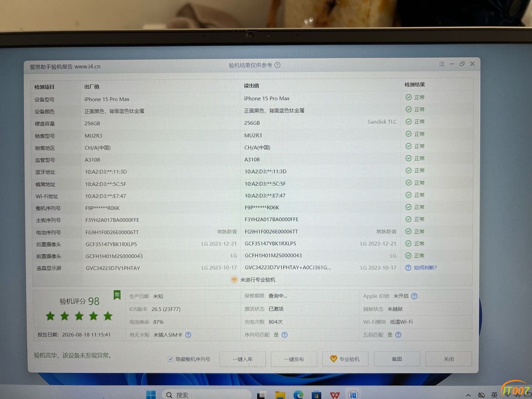The width and height of the screenshot is (532, 399).
Task: Open the 如何判断? link in 液晶显示屏 row
Action: (x=425, y=267)
